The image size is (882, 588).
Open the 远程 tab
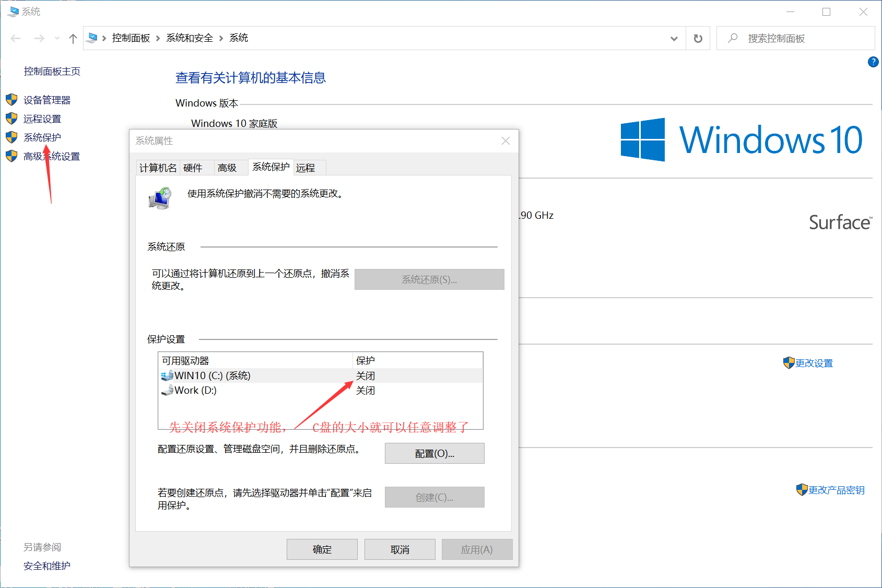tap(305, 168)
